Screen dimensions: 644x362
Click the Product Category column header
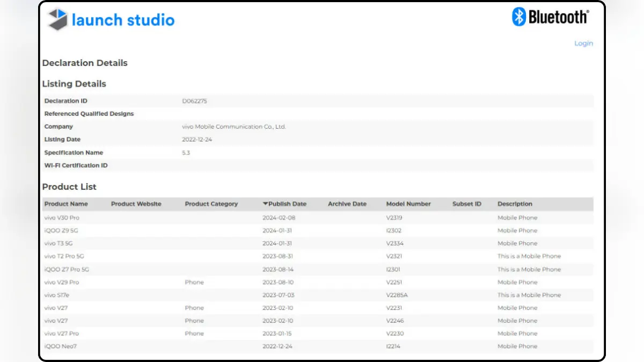(x=211, y=204)
